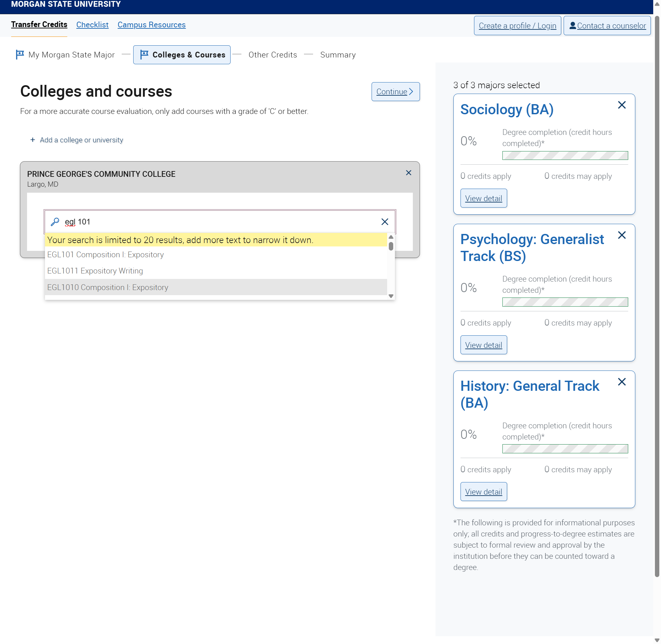Click the Psychology: Generalist Track (BS) title
This screenshot has width=661, height=644.
(x=532, y=247)
